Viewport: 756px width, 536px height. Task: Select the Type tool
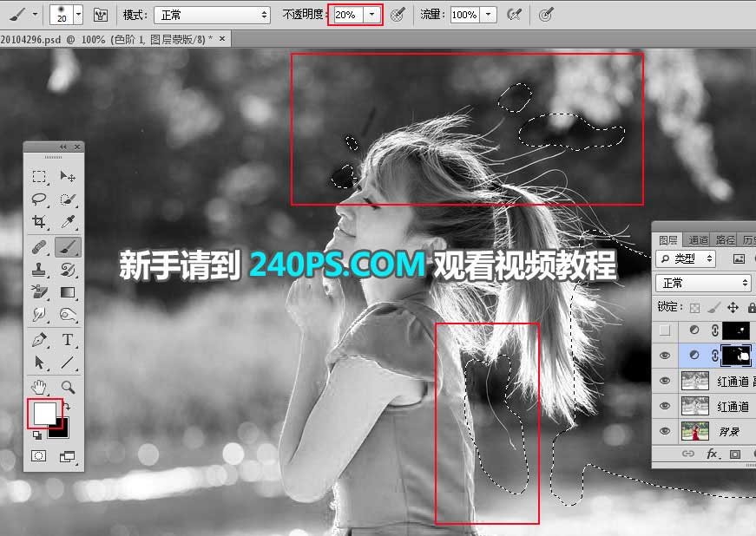tap(68, 340)
